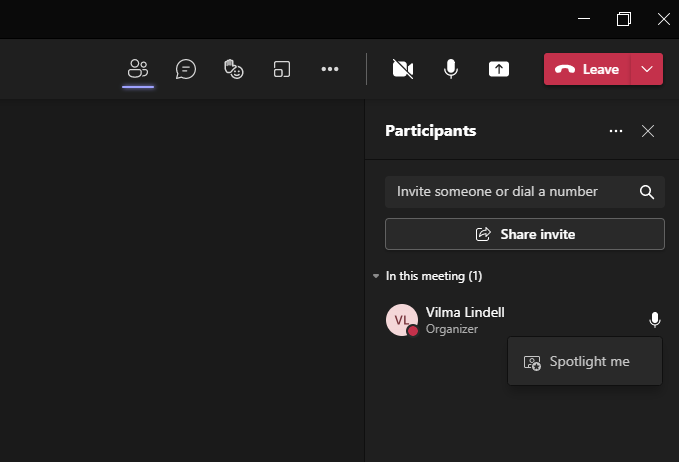Collapse the In this meeting section
This screenshot has height=462, width=679.
[x=428, y=276]
